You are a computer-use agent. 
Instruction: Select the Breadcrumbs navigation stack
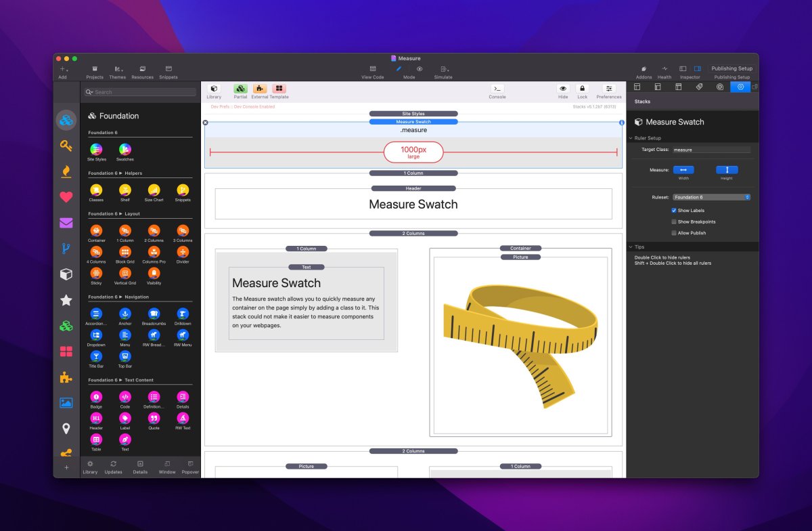click(x=154, y=314)
